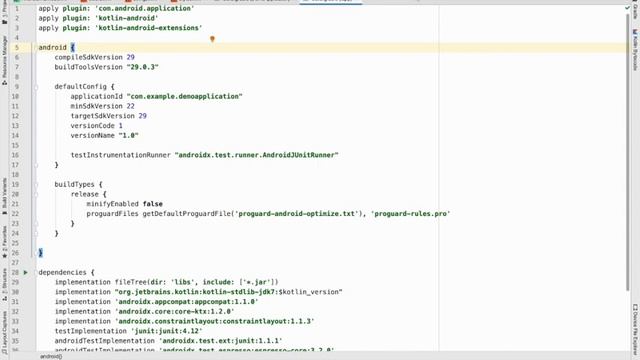This screenshot has width=640, height=360.
Task: Open the Resource Manager tool window
Action: 4,60
